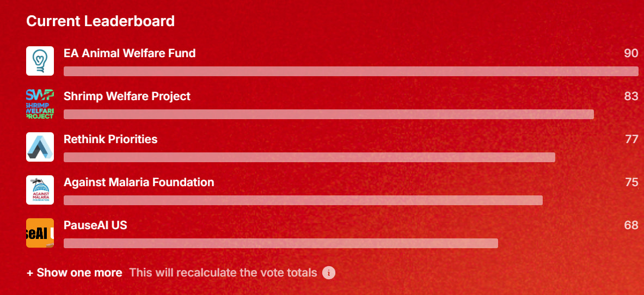Click the EA Animal Welfare Fund lightbulb logo

[40, 61]
